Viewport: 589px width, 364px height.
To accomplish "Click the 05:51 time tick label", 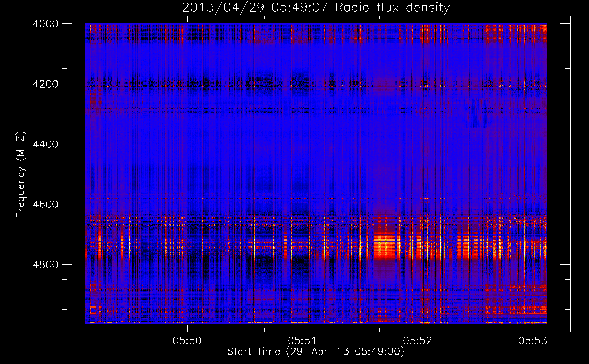I will point(303,341).
